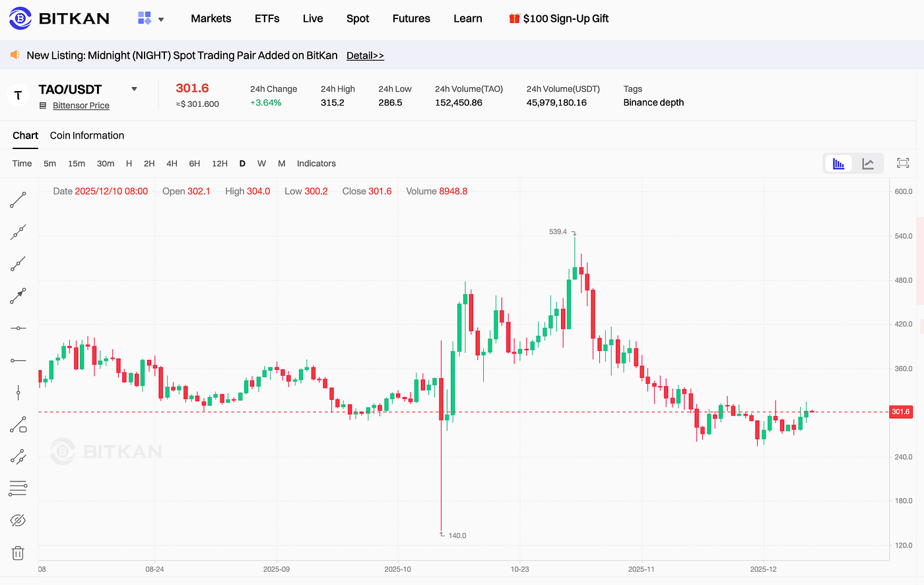Click the 2025-10 date axis label
Screen dimensions: 924x585
click(397, 569)
